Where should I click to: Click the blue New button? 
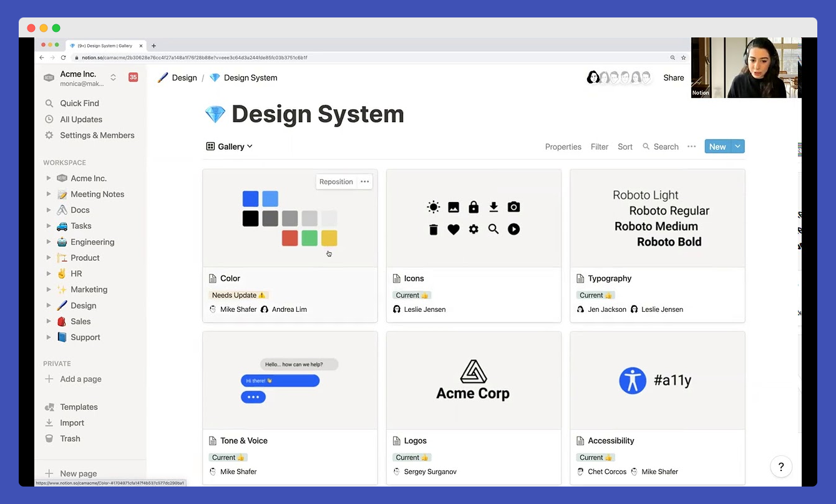coord(717,147)
